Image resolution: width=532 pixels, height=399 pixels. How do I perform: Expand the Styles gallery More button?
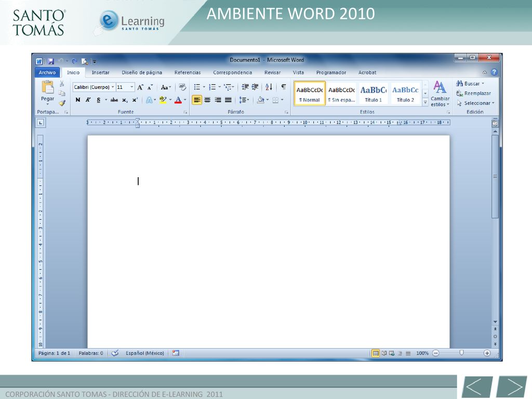(x=425, y=102)
